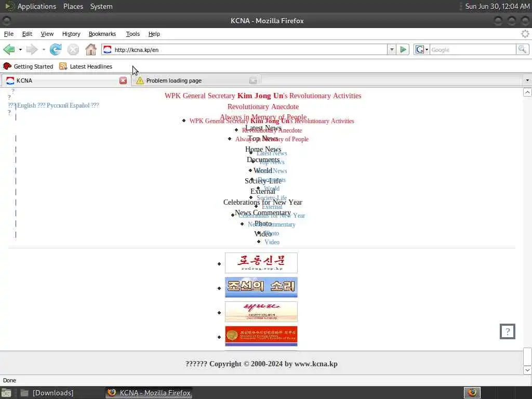The height and width of the screenshot is (399, 532).
Task: Open the Bookmarks menu
Action: tap(102, 34)
